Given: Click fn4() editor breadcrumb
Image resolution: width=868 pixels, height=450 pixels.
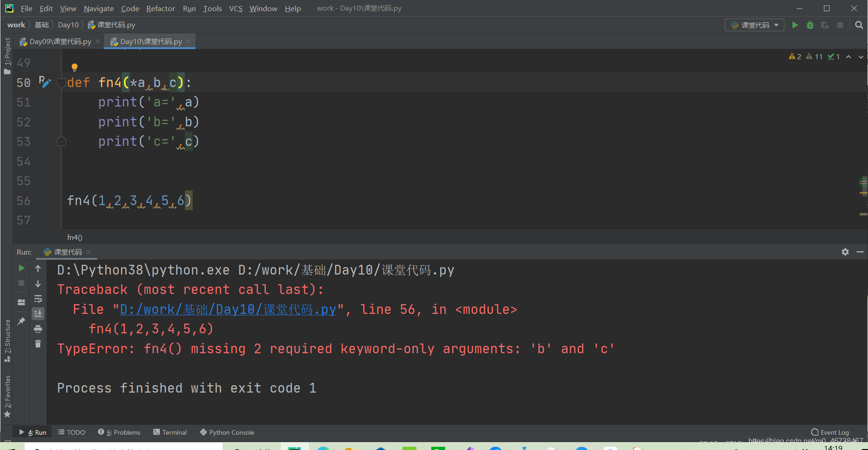Looking at the screenshot, I should 75,237.
